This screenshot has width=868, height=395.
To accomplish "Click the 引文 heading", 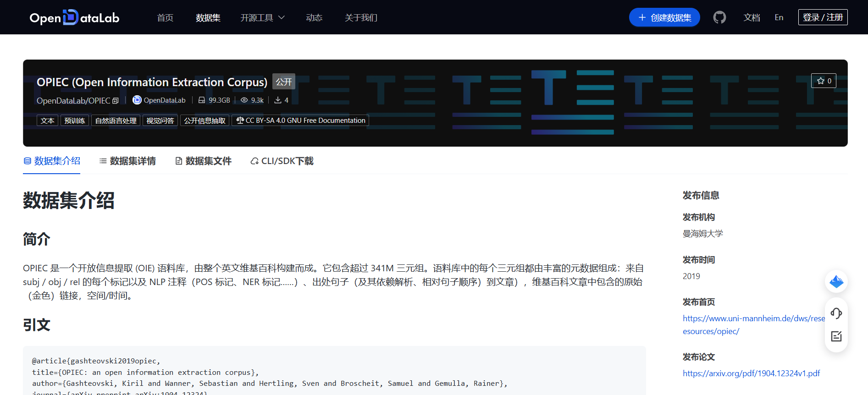I will tap(36, 325).
